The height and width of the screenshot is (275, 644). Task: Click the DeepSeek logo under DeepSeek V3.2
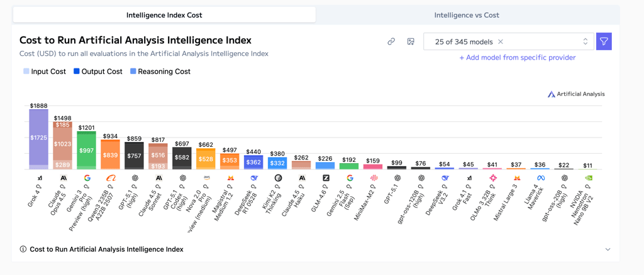coord(445,178)
